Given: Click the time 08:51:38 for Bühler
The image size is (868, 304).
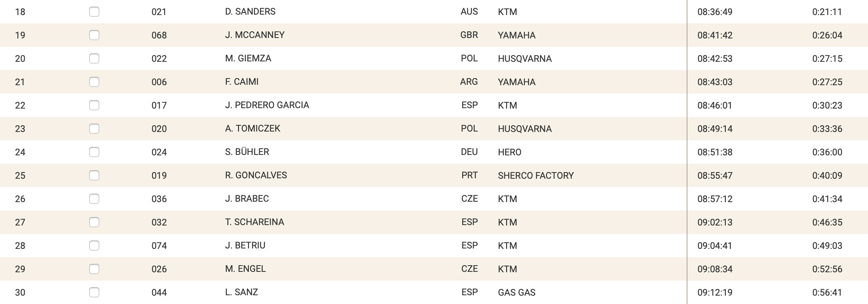Looking at the screenshot, I should click(715, 152).
